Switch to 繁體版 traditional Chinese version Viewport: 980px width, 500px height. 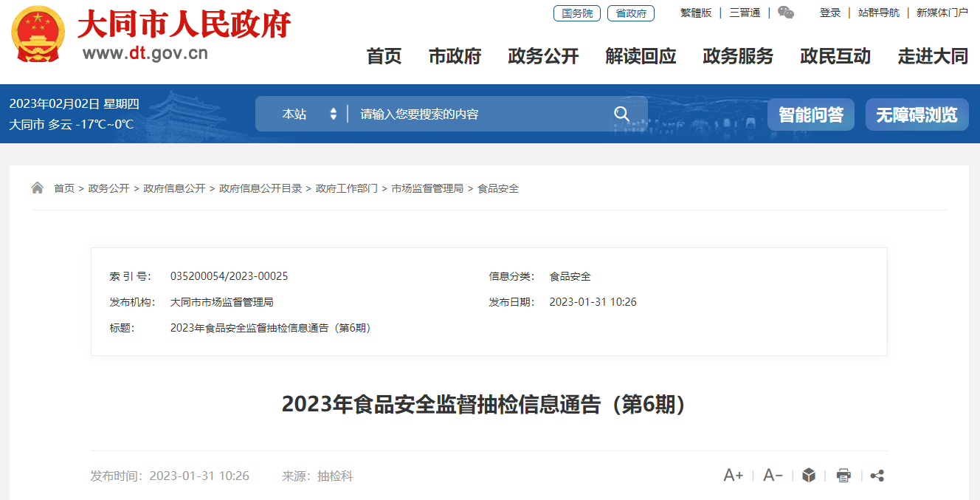point(695,13)
